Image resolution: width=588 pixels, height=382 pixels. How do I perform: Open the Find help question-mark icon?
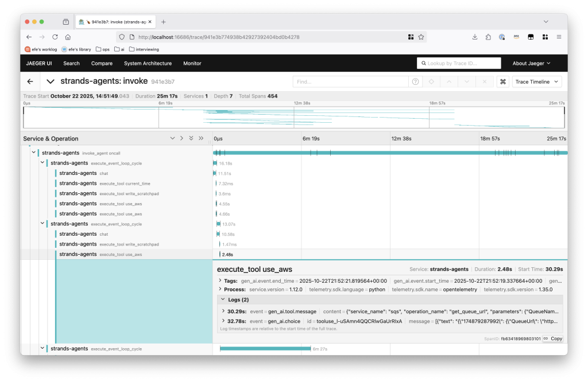[x=415, y=81]
